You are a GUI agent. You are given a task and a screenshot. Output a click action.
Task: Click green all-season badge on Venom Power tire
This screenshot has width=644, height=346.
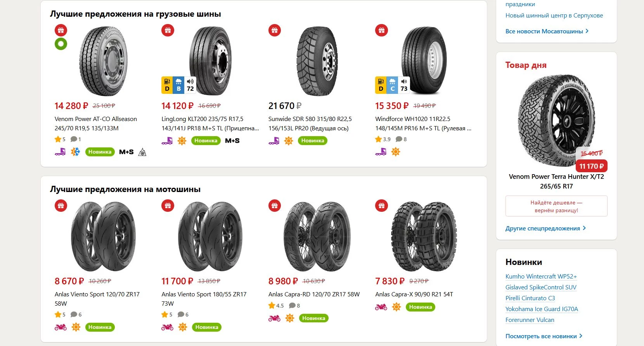pyautogui.click(x=61, y=44)
